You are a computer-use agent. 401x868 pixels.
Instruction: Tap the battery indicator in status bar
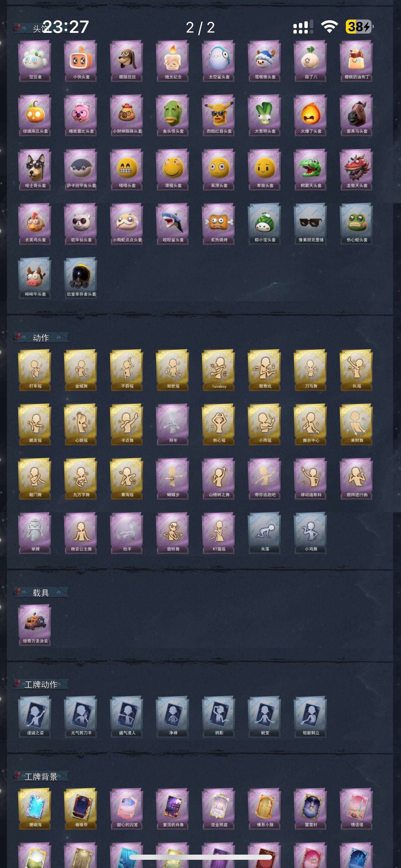coord(359,27)
